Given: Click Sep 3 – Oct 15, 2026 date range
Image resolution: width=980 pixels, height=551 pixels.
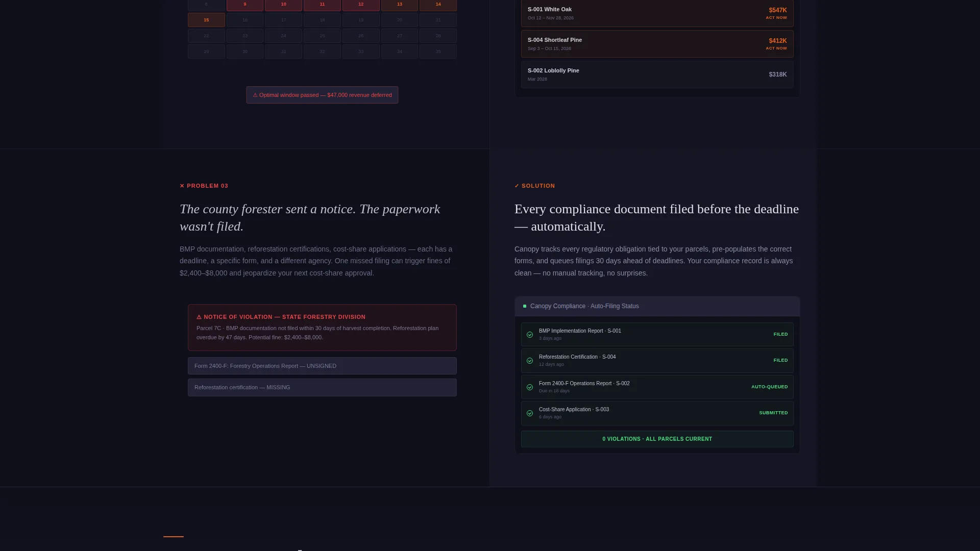Looking at the screenshot, I should click(549, 48).
